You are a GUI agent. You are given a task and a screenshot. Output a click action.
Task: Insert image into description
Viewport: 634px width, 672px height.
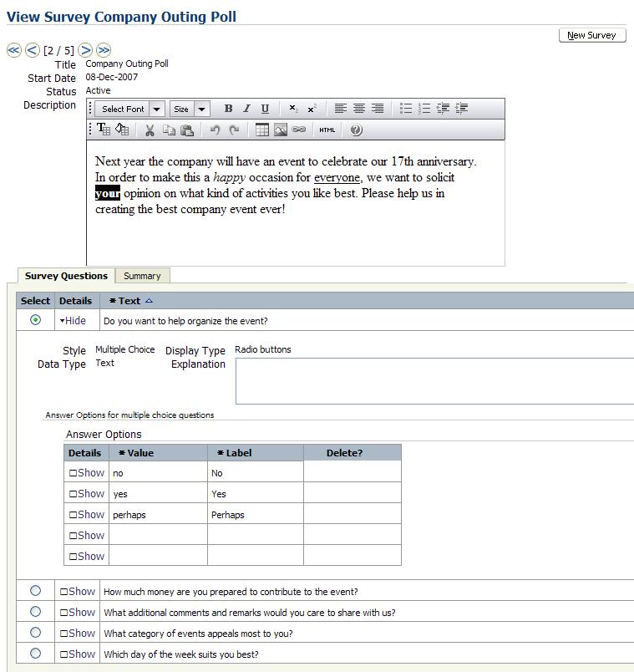pyautogui.click(x=281, y=130)
